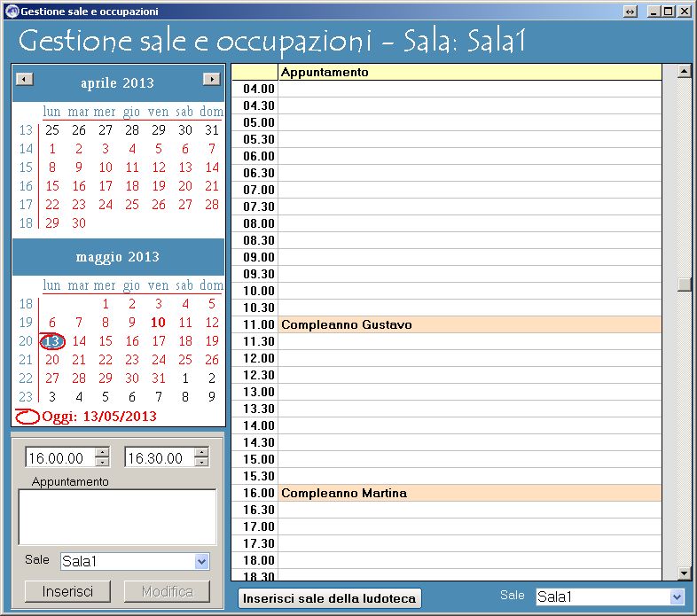Select May 13 in the calendar
The width and height of the screenshot is (697, 616).
(x=52, y=341)
